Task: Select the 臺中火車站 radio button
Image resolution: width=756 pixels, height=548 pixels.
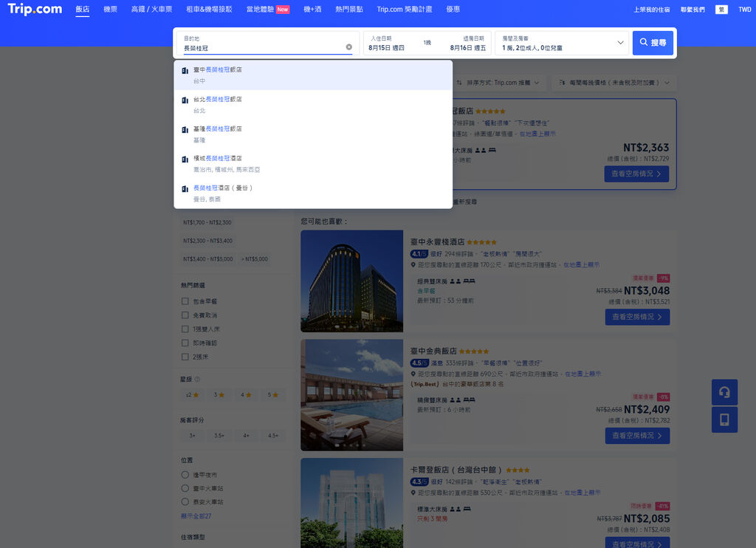Action: pos(185,488)
